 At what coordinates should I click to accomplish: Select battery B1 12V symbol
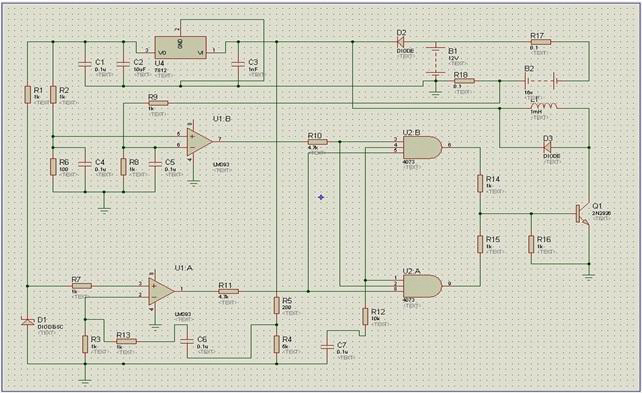436,61
